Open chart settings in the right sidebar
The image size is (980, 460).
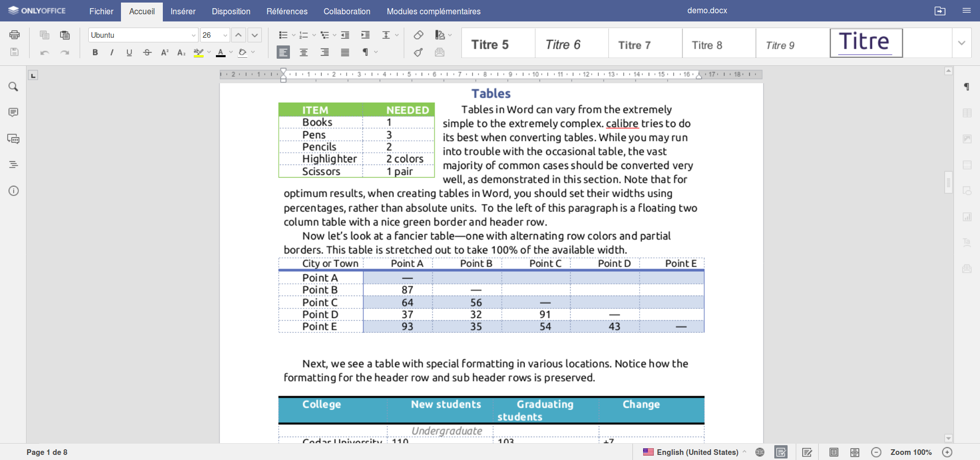pos(967,217)
